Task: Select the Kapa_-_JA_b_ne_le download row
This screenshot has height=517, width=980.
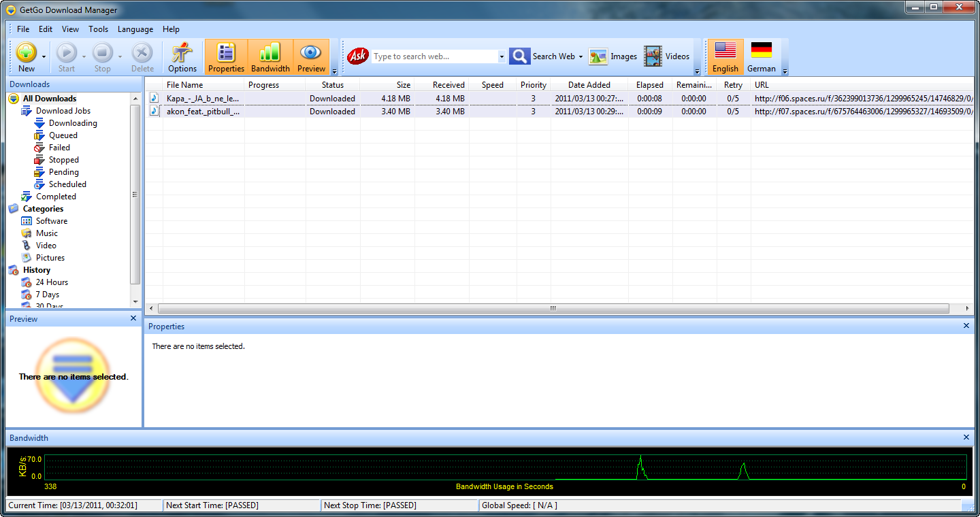Action: click(x=561, y=99)
